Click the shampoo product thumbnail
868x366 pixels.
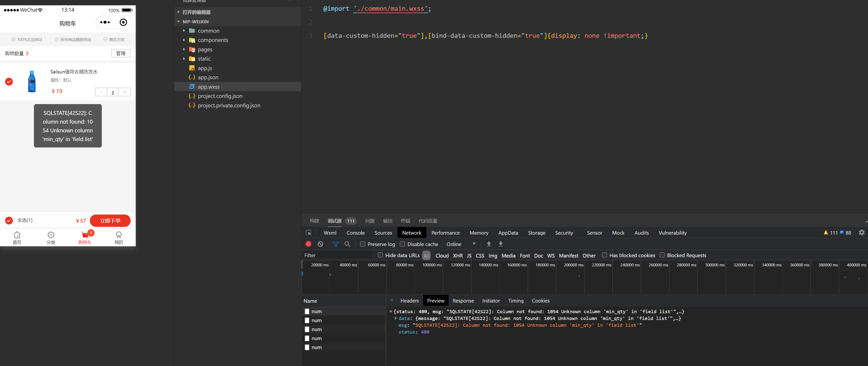point(32,81)
